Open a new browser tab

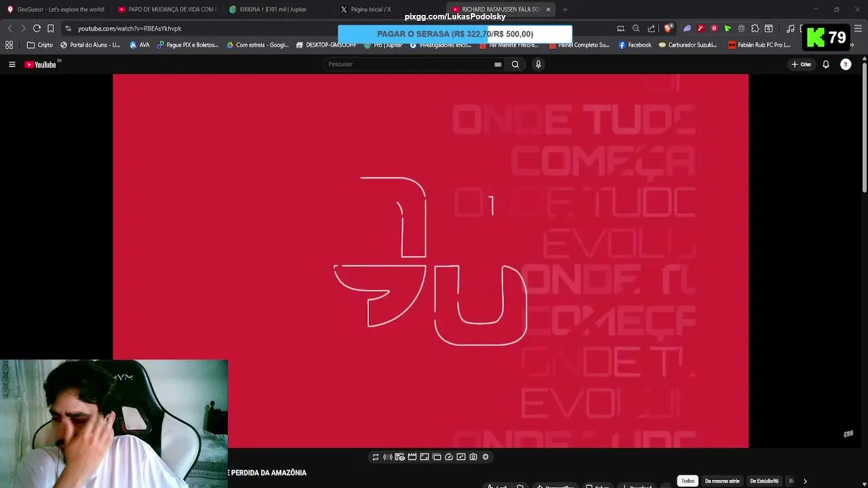tap(565, 9)
